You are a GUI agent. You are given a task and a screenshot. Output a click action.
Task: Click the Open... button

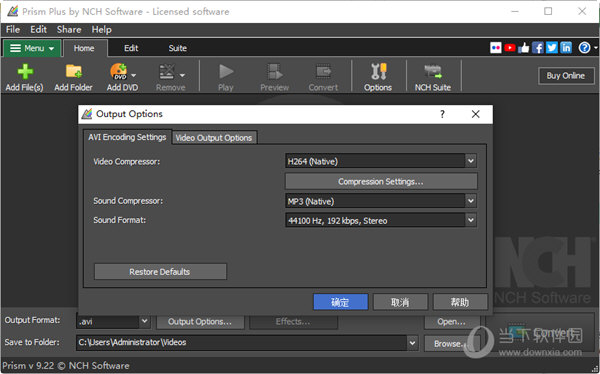pos(452,322)
